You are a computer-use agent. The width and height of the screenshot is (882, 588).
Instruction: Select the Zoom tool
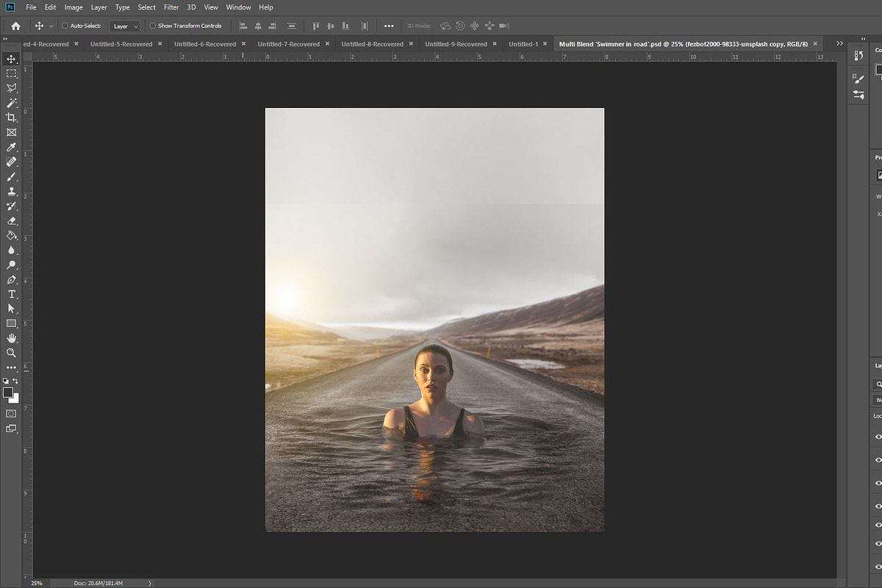[11, 353]
